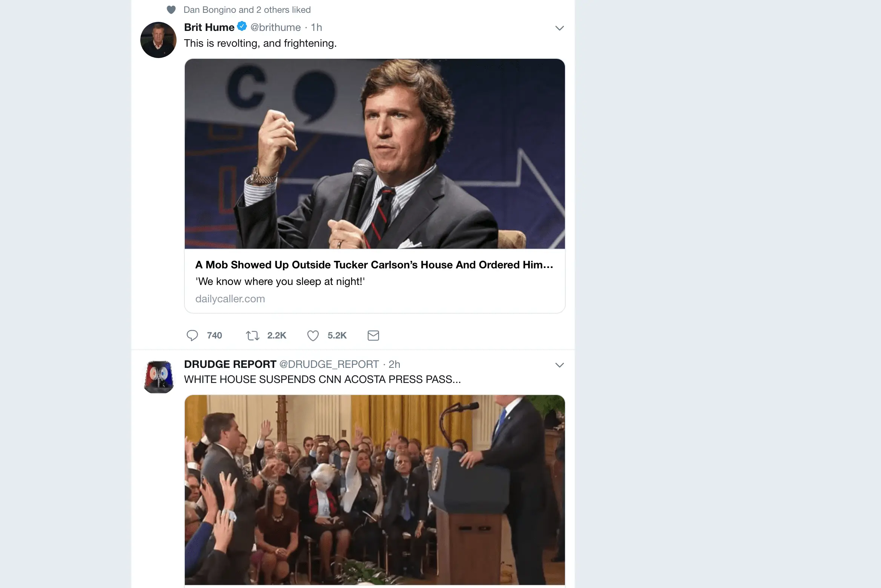Viewport: 881px width, 588px height.
Task: Open the 'Dan Bongino and 2 others liked' link
Action: 247,10
